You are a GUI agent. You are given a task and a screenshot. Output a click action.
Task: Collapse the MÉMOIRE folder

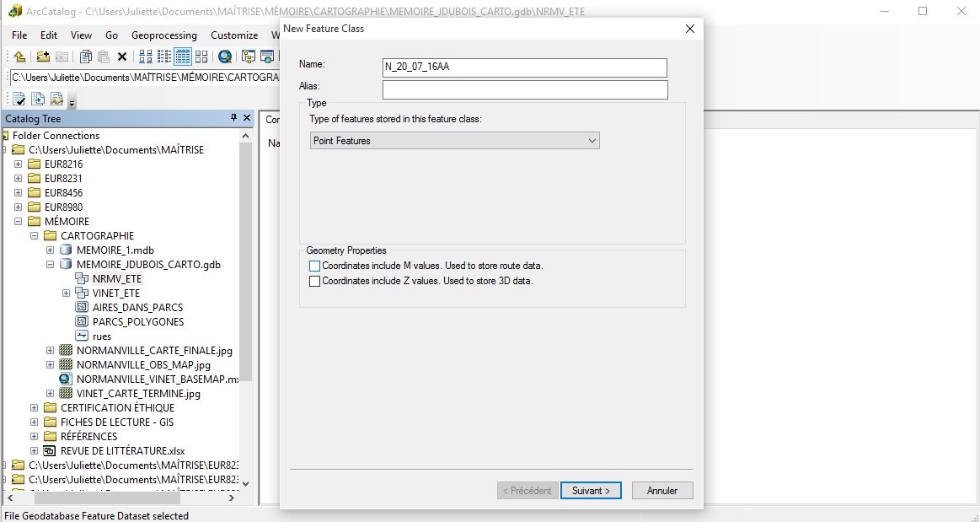[19, 221]
